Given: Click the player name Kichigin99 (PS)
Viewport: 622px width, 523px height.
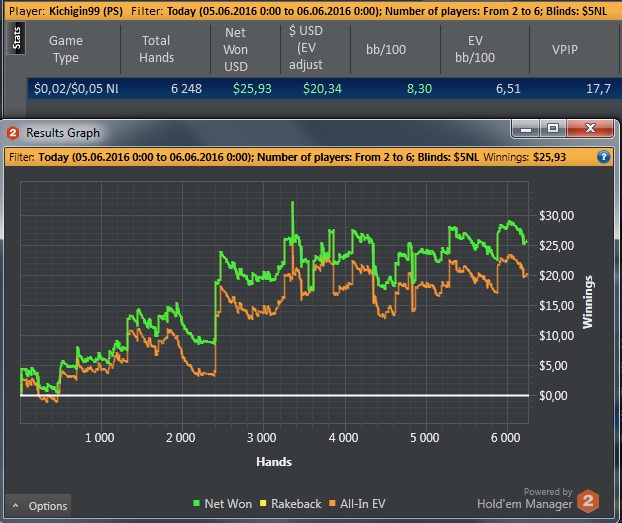Looking at the screenshot, I should pyautogui.click(x=86, y=11).
